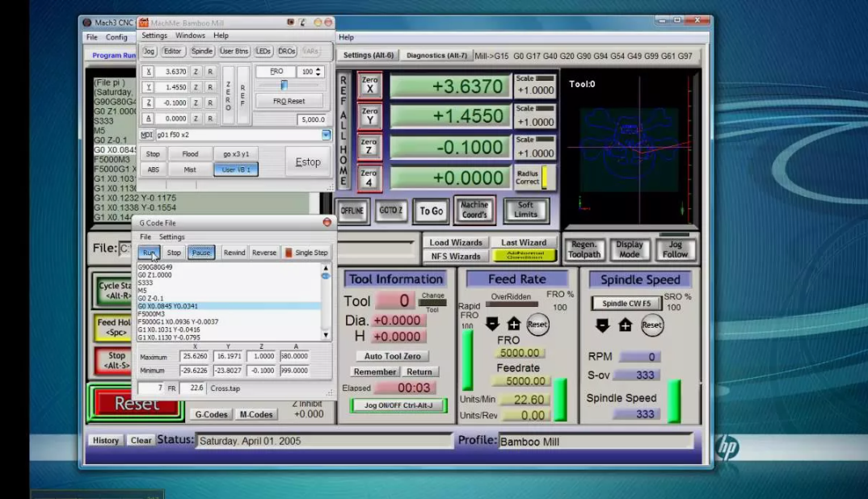This screenshot has height=499, width=868.
Task: Click the Zero Z axis button
Action: click(x=369, y=147)
